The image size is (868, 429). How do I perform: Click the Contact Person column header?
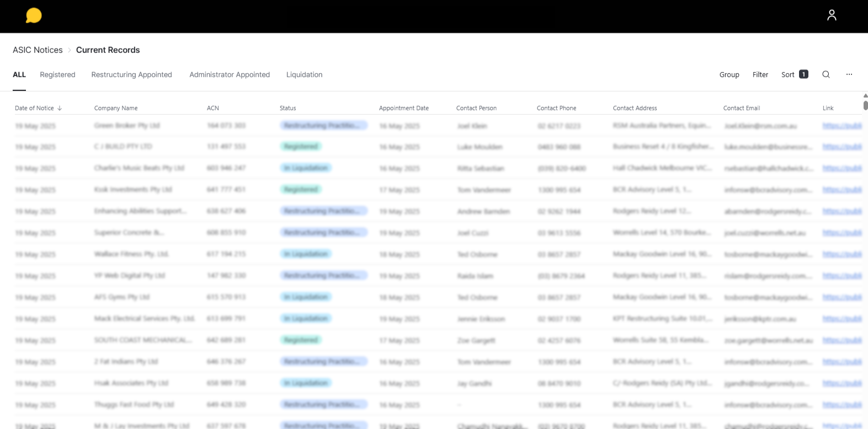pyautogui.click(x=476, y=108)
